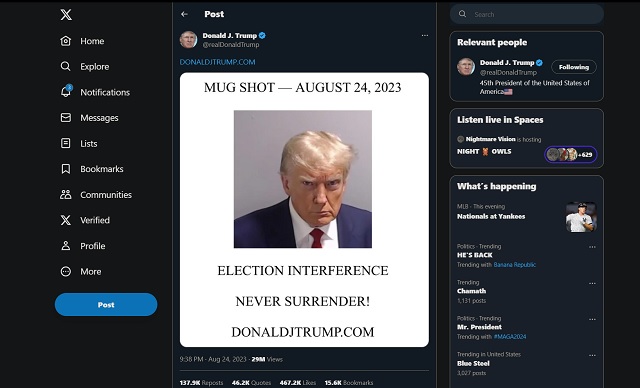
Task: Toggle the Following button for Donald J. Trump
Action: [x=573, y=67]
